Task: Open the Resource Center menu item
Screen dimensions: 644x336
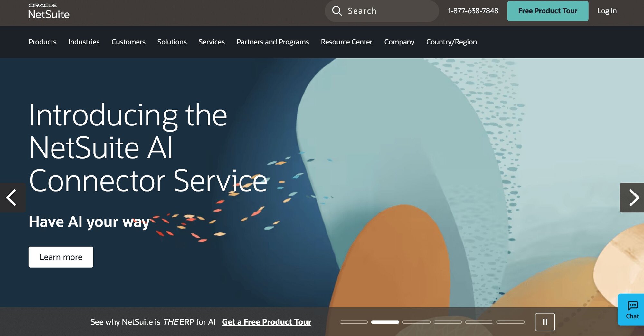Action: click(x=346, y=42)
